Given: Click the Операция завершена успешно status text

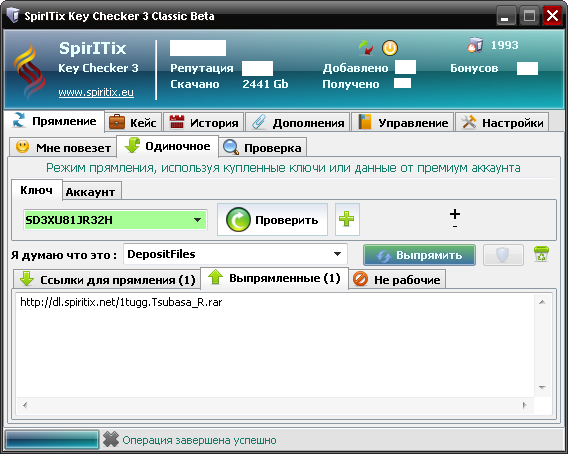Looking at the screenshot, I should (x=199, y=440).
